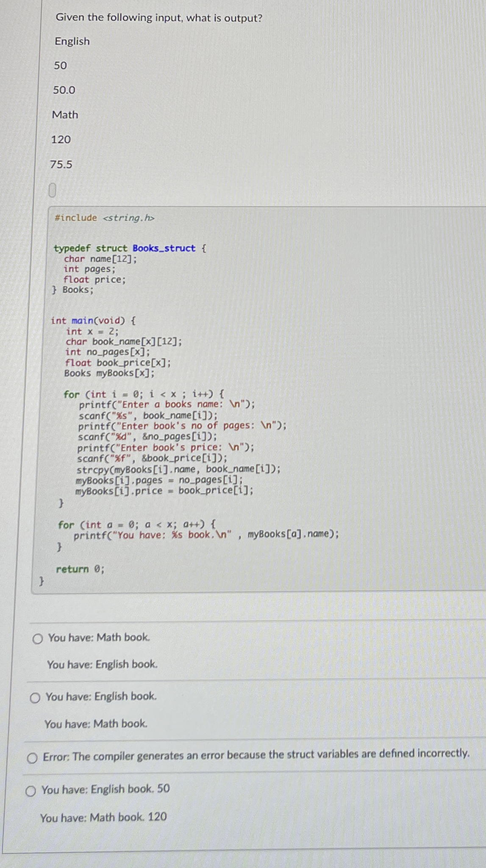This screenshot has height=868, width=486.
Task: Click the input line 'Math'
Action: (65, 115)
